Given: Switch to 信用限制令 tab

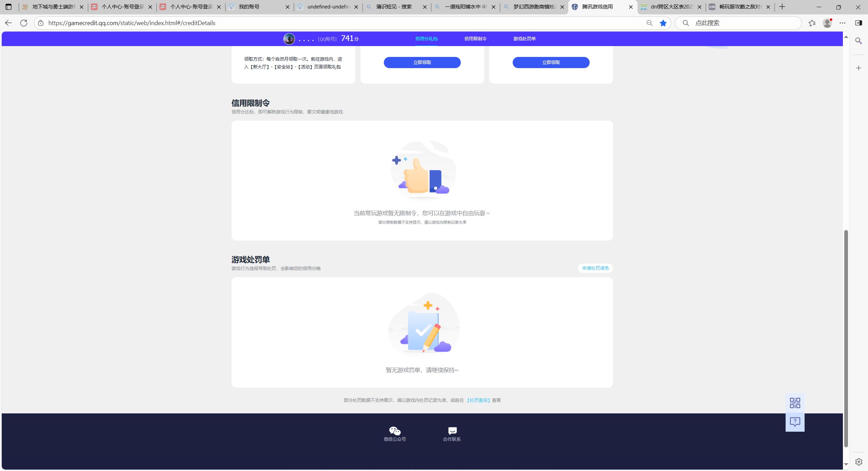Looking at the screenshot, I should pyautogui.click(x=475, y=39).
